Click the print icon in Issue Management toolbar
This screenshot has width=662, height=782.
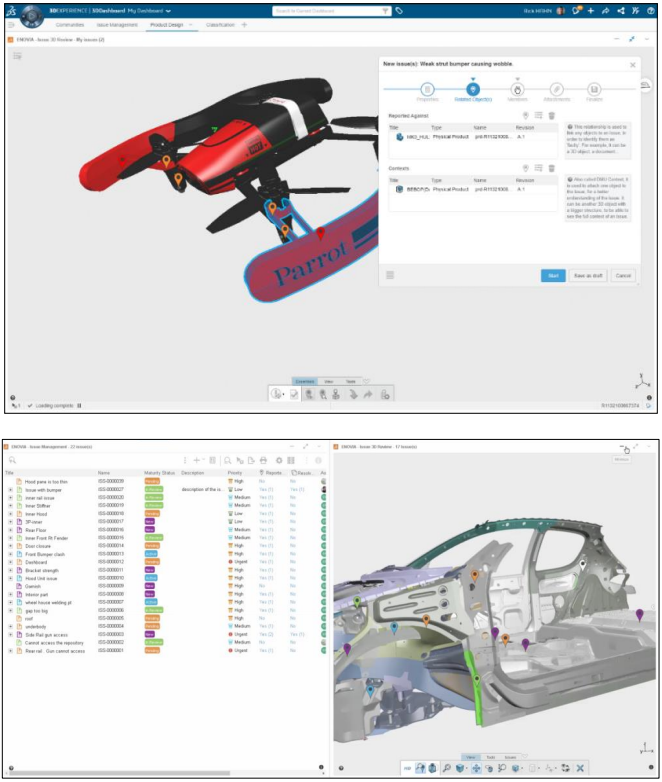click(x=262, y=460)
